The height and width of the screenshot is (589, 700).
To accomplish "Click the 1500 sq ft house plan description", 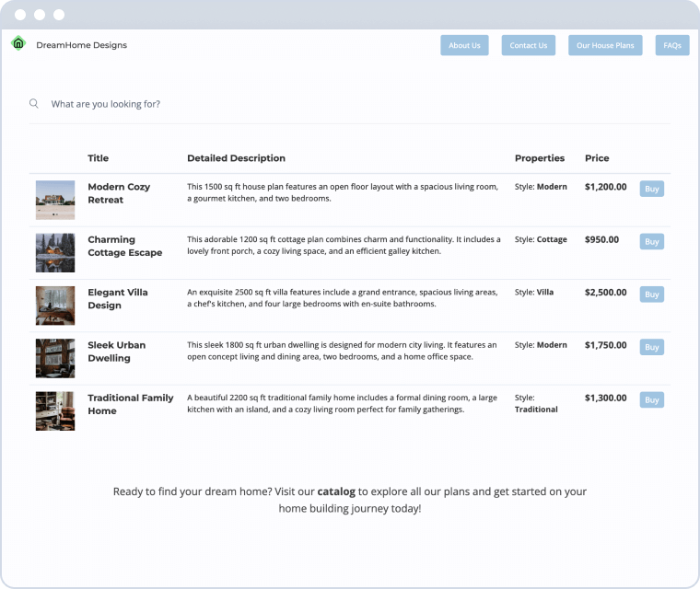I will [x=343, y=192].
